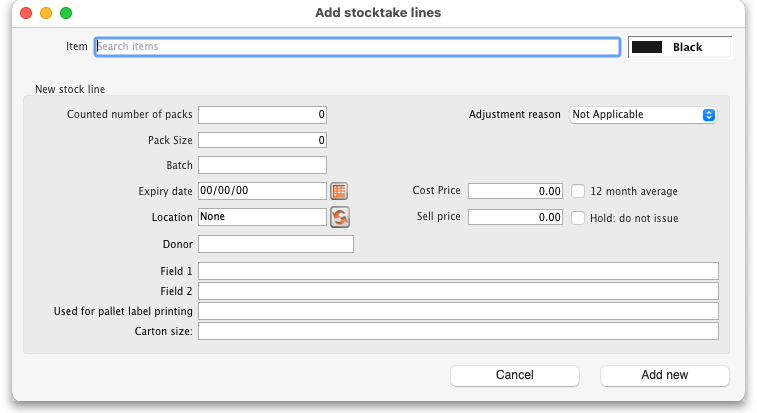
Task: Open the expiry date calendar picker icon
Action: [x=339, y=191]
